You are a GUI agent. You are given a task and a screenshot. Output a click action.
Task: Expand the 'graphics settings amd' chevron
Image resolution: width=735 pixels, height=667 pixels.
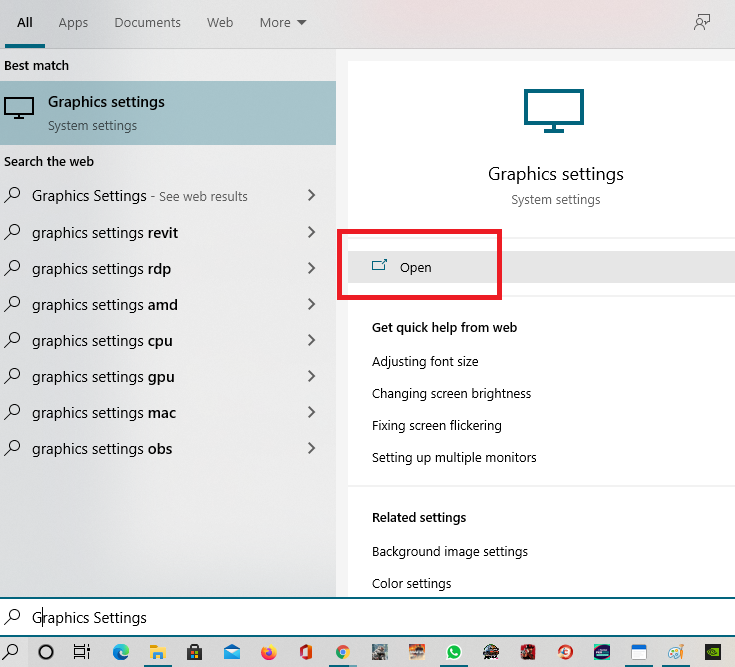coord(311,304)
